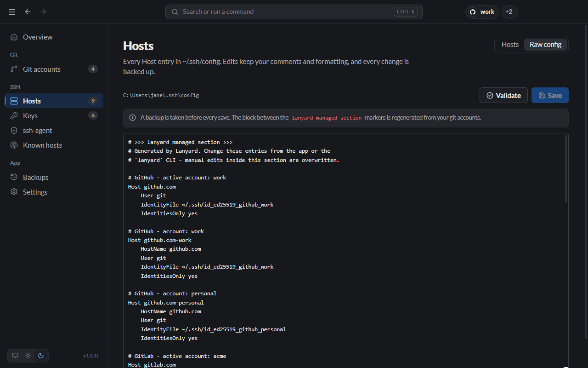Switch to the light theme sun icon
Viewport: 588px width, 368px height.
[x=28, y=356]
